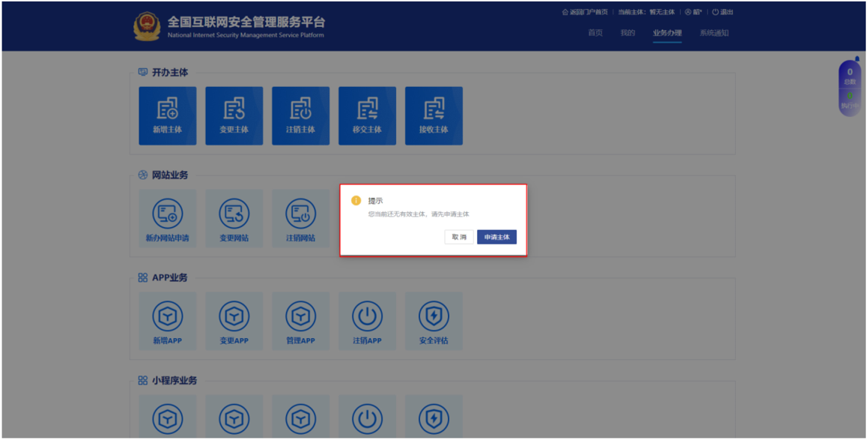This screenshot has width=868, height=440.
Task: Go to the 系统通知 tab
Action: pos(714,33)
